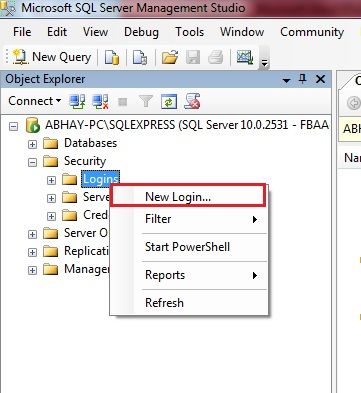Click the Connect Object Explorer icon

coord(77,101)
